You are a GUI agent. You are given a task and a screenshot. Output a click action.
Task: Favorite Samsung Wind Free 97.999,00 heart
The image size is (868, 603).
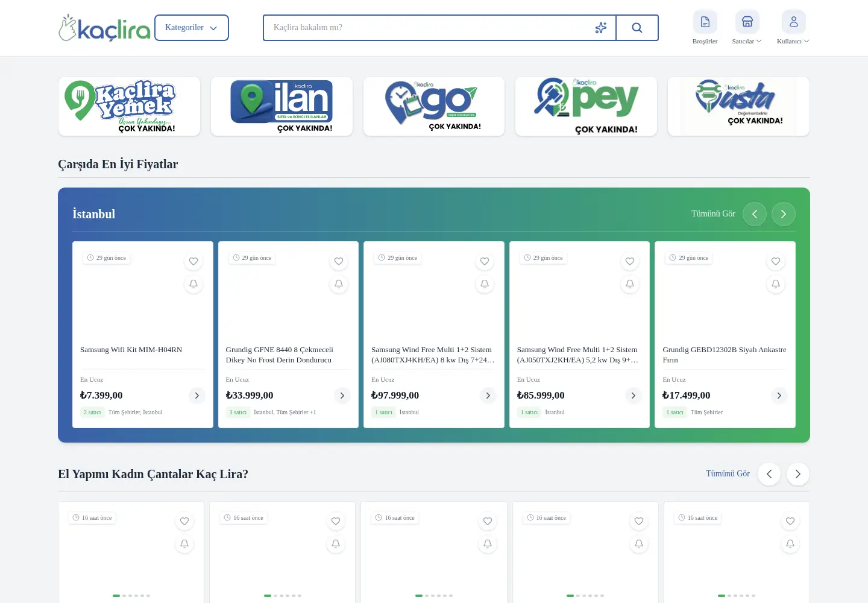[x=485, y=261]
